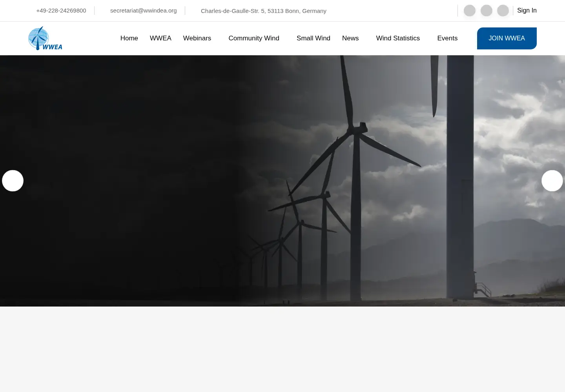This screenshot has height=392, width=565.
Task: Expand the Community Wind menu
Action: coord(254,38)
